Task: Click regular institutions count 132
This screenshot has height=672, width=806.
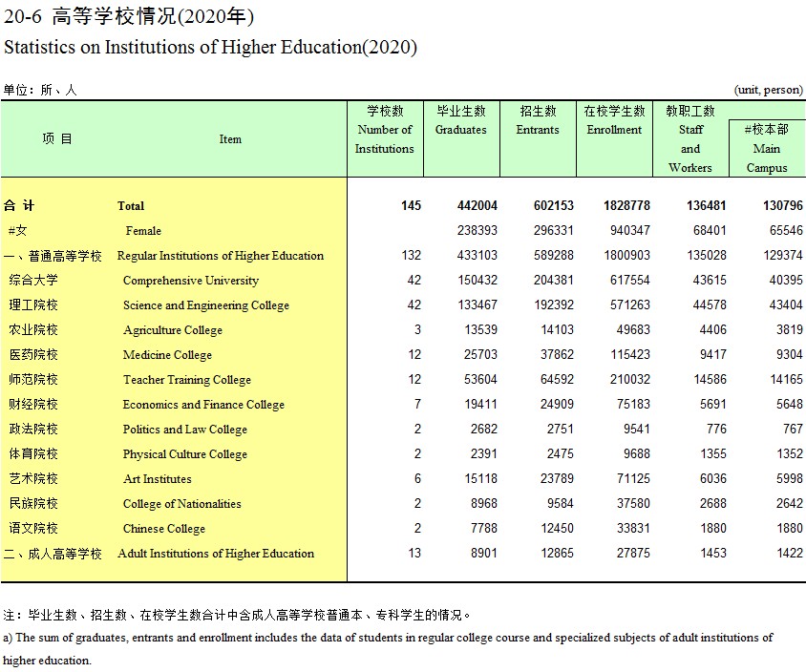Action: pos(412,255)
